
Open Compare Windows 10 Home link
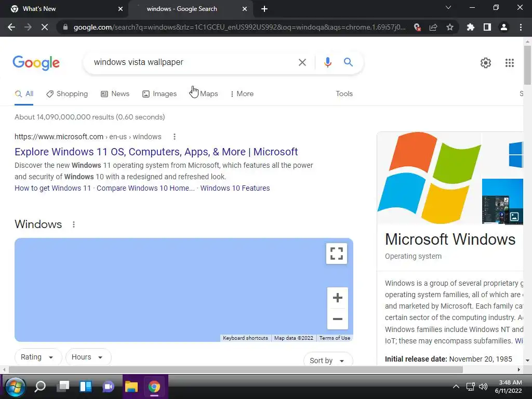[145, 188]
